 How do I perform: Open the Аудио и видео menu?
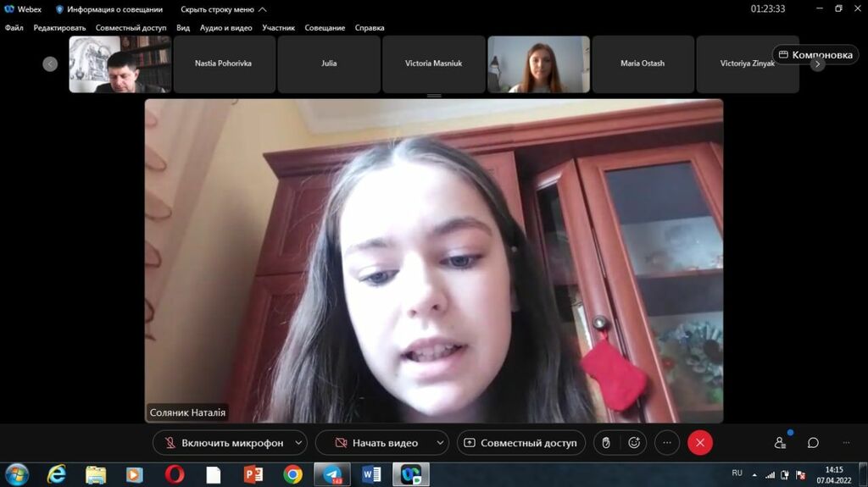225,28
